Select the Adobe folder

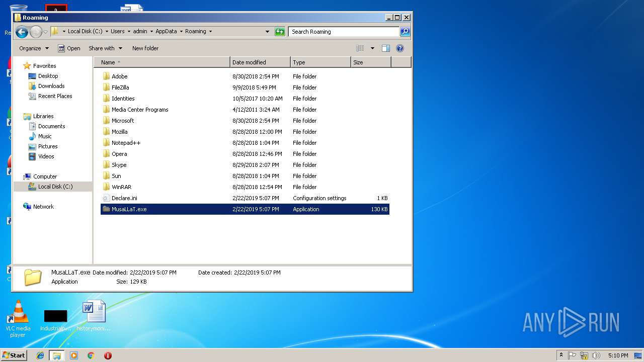tap(245, 76)
